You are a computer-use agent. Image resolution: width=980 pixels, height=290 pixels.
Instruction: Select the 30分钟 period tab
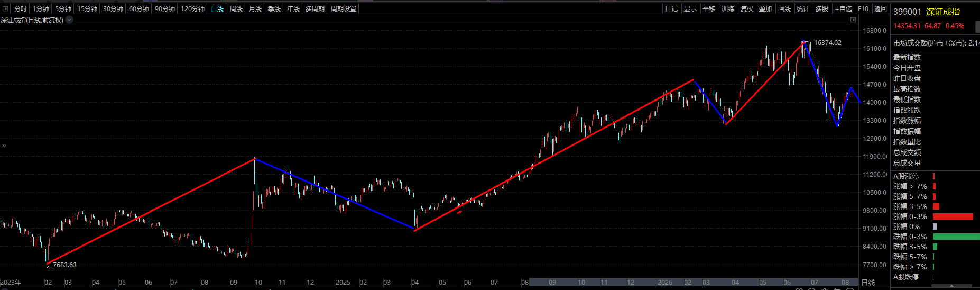(x=113, y=9)
